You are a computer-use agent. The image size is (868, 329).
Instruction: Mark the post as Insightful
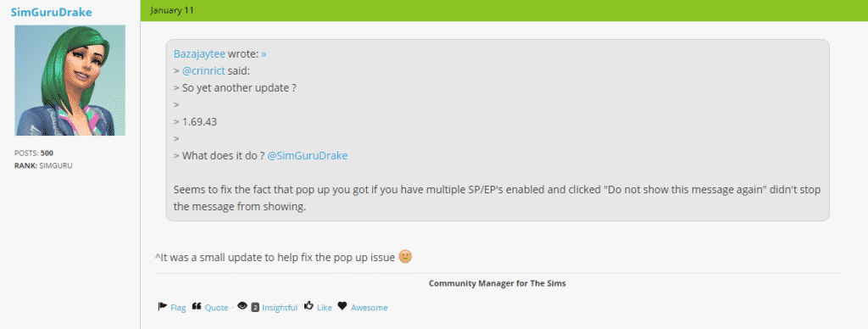(x=280, y=308)
